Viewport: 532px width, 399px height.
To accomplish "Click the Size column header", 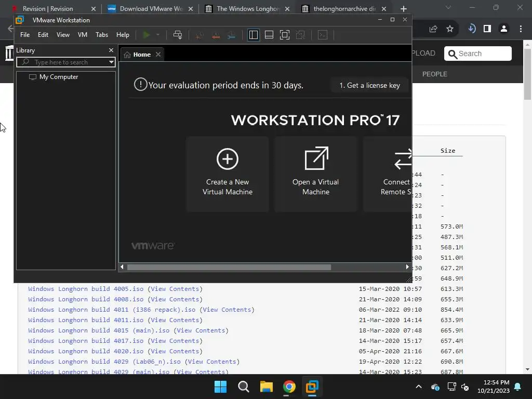I will pos(448,151).
